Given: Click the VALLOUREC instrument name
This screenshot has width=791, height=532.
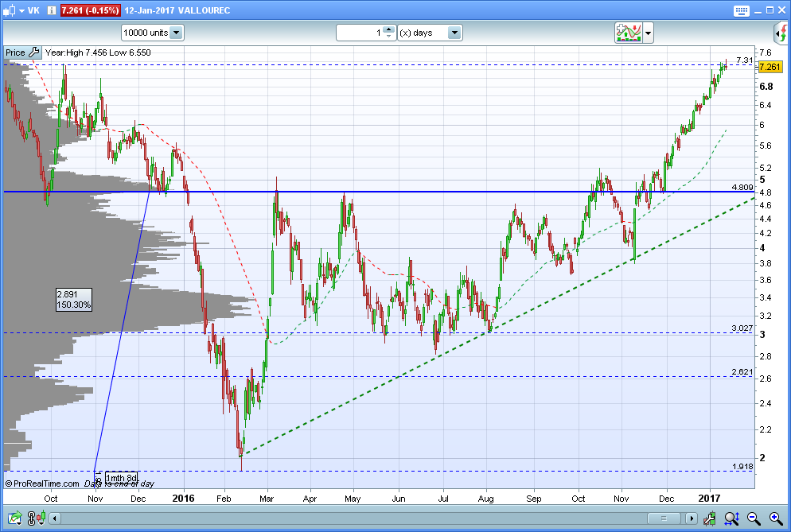Looking at the screenshot, I should (x=204, y=10).
